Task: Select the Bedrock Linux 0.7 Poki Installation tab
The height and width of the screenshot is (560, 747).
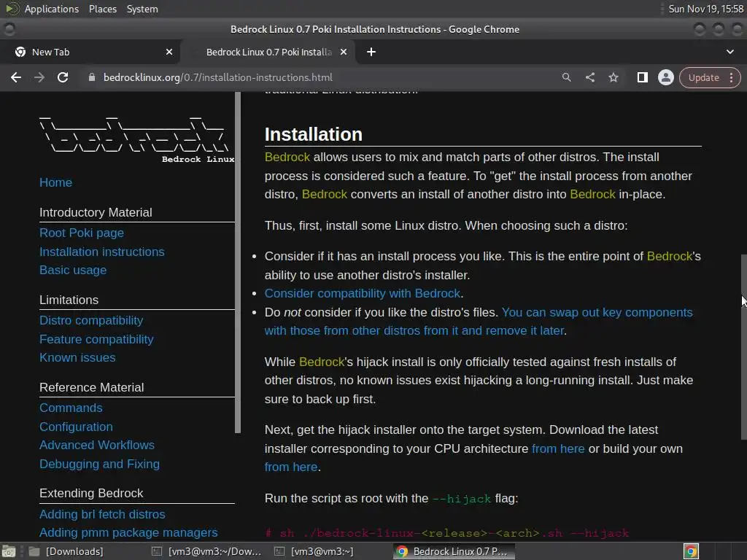Action: tap(268, 52)
